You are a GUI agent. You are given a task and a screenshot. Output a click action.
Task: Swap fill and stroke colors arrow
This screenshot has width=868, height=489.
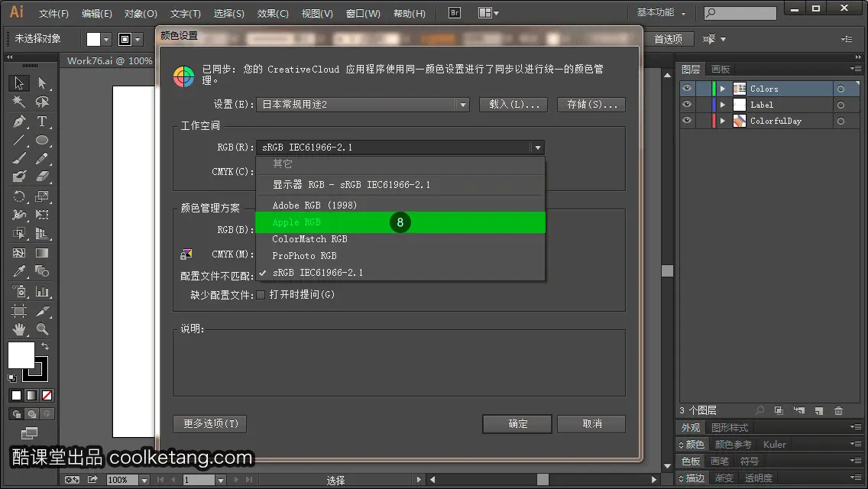pos(45,346)
